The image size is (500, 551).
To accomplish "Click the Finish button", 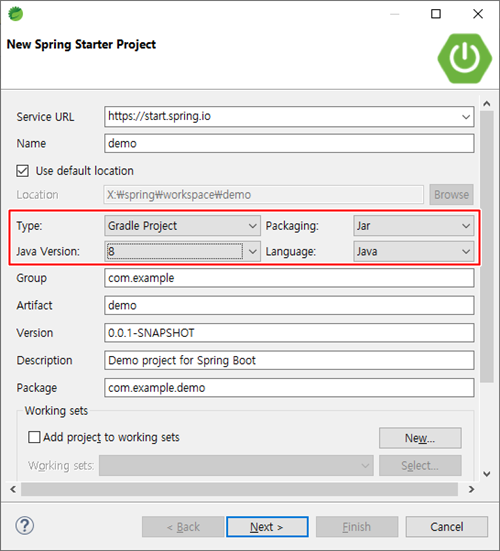I will [357, 527].
